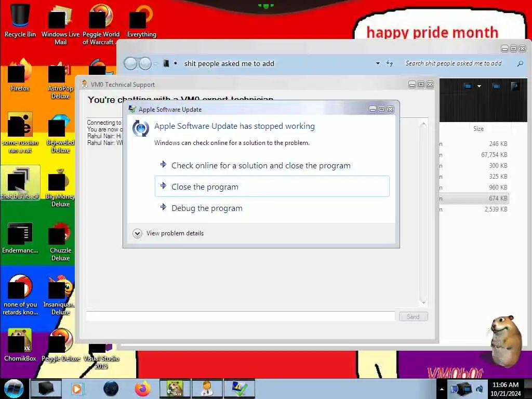Switch to ChomikBox taskbar button
This screenshot has height=399, width=532.
175,389
